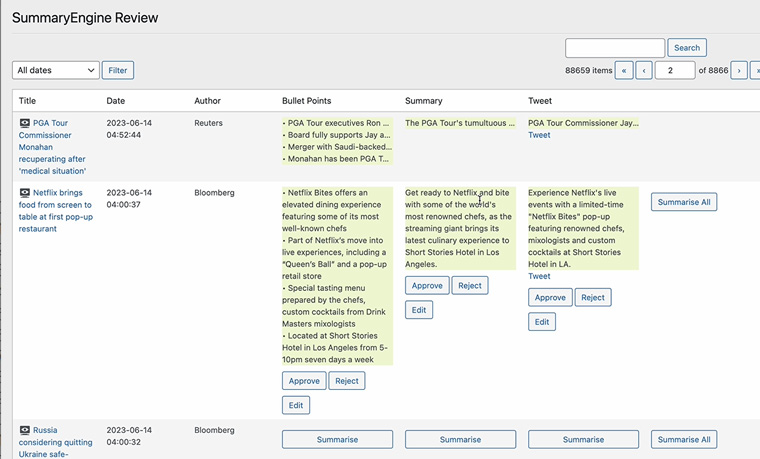Click 'The PGA Tour's tumultuous' summary text
Screen dimensions: 760x459
460,123
